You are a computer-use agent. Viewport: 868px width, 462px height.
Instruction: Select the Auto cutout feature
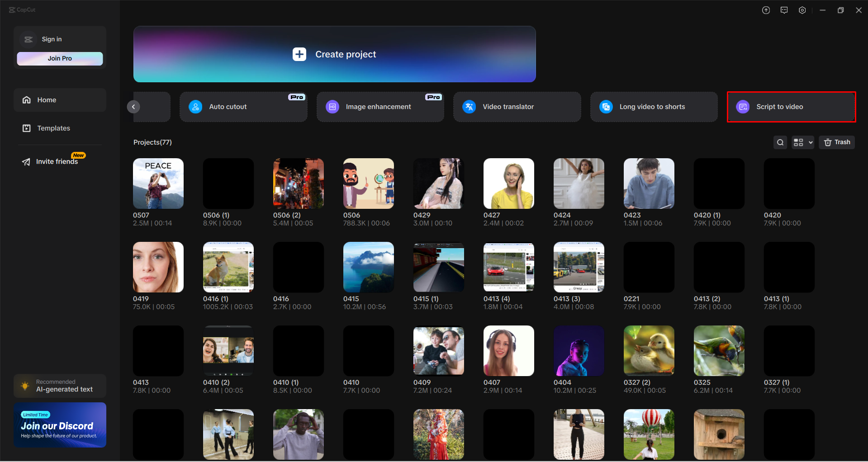click(x=243, y=107)
